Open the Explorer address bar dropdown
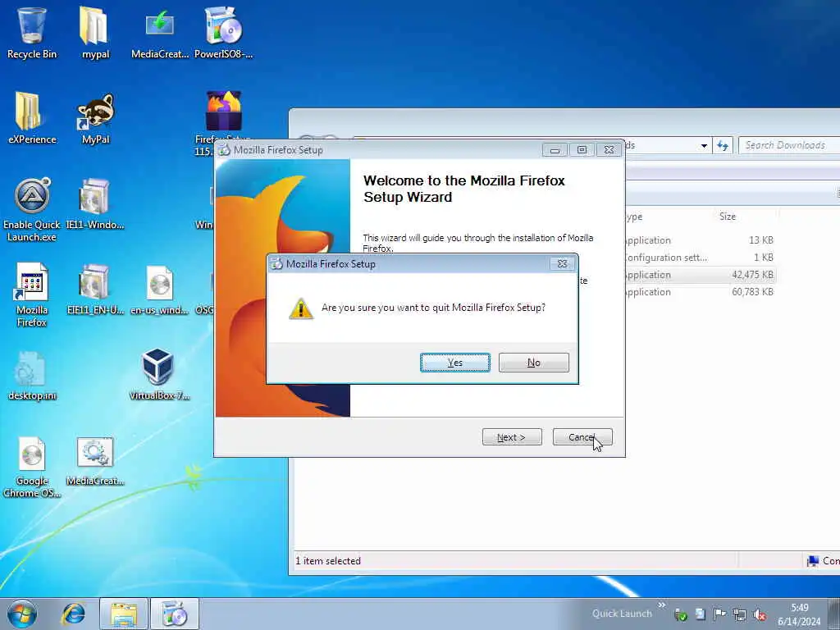 [704, 145]
